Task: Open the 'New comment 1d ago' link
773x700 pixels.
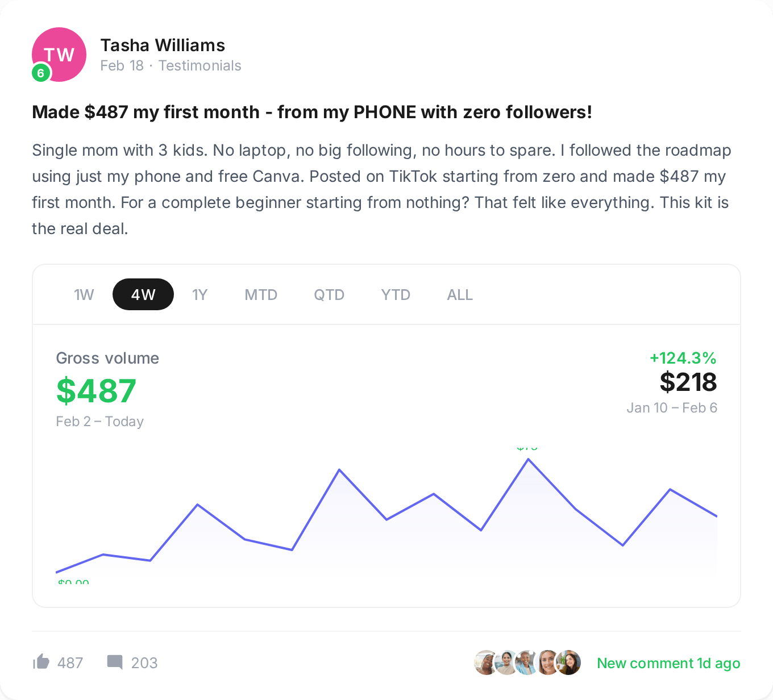Action: [668, 663]
